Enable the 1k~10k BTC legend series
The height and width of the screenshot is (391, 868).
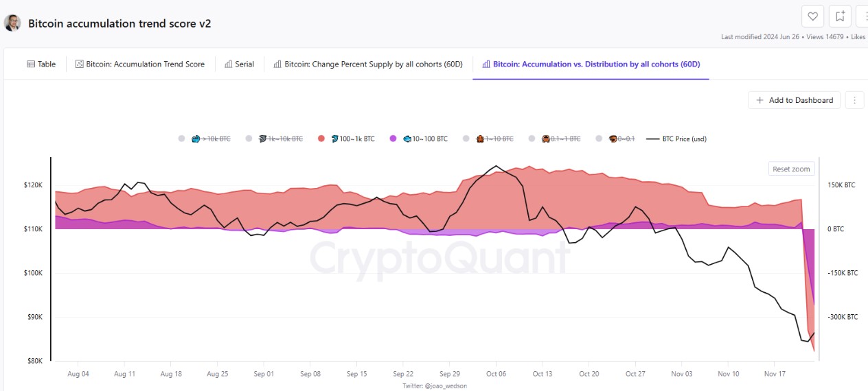[281, 139]
